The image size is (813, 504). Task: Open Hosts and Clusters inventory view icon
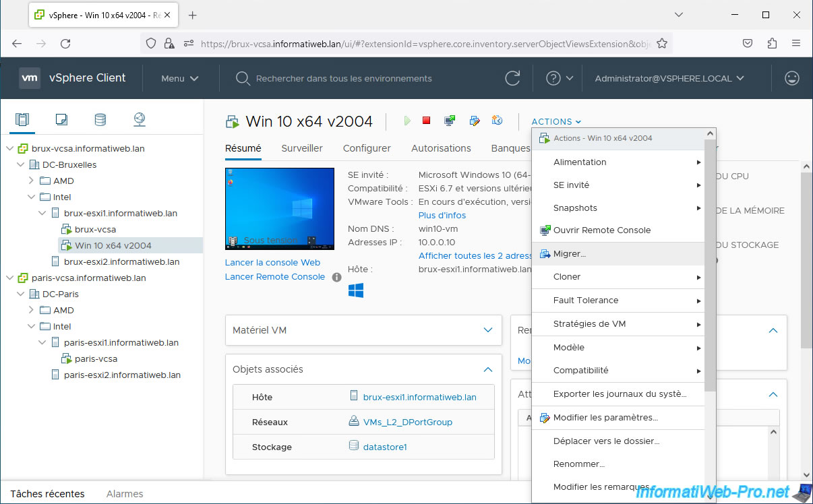(x=22, y=120)
